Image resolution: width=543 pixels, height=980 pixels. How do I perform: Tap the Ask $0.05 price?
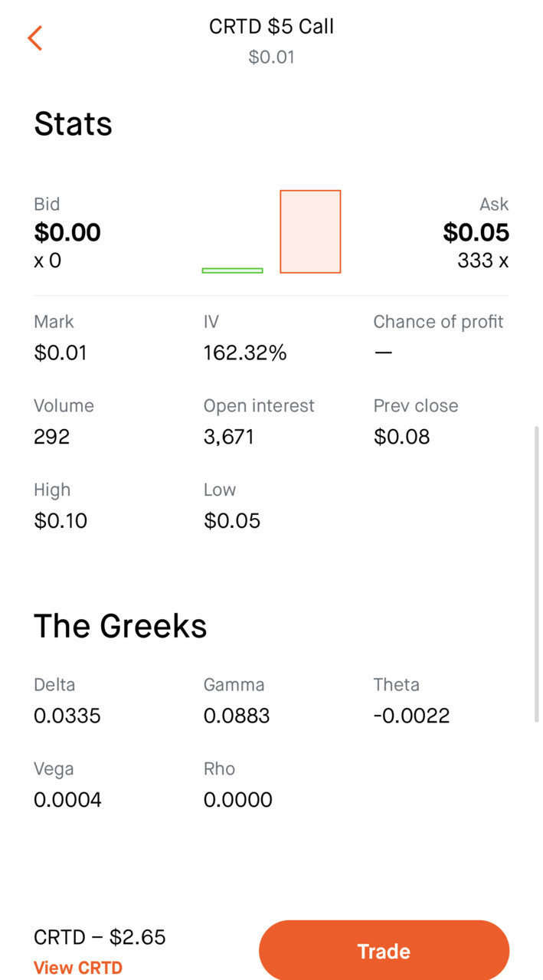pyautogui.click(x=476, y=232)
